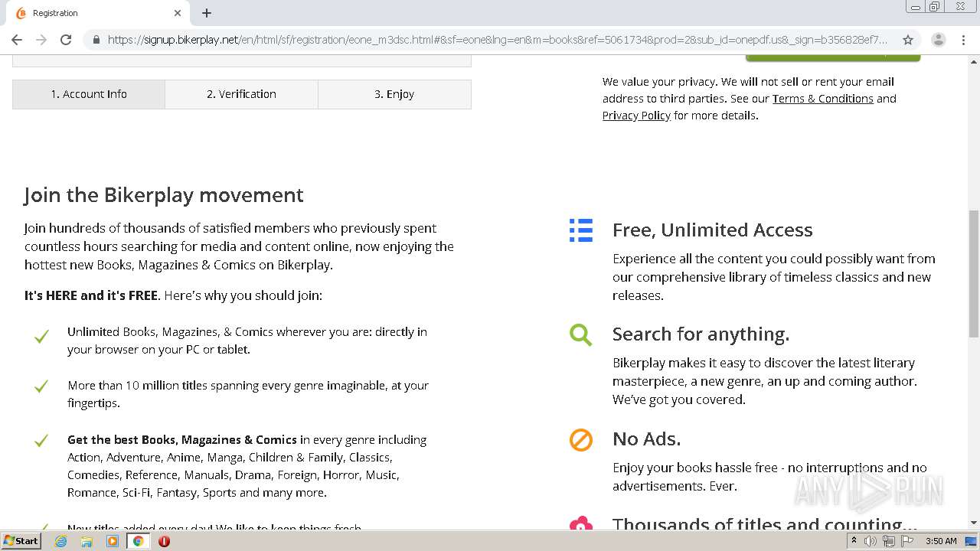This screenshot has width=980, height=551.
Task: Open a new browser tab
Action: (x=207, y=13)
